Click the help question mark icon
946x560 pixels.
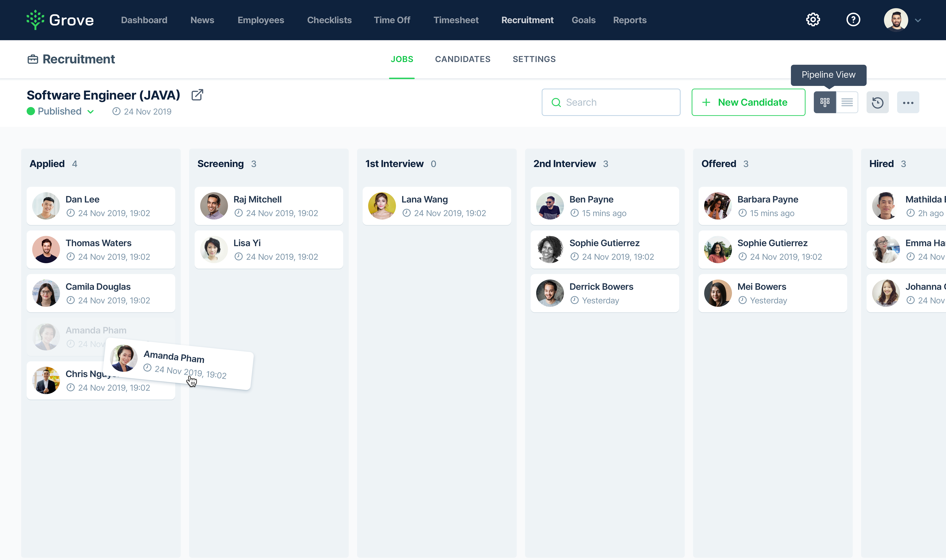[x=853, y=20]
